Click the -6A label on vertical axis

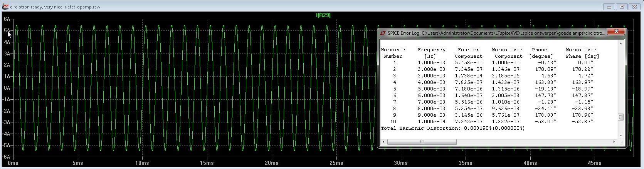pyautogui.click(x=6, y=157)
